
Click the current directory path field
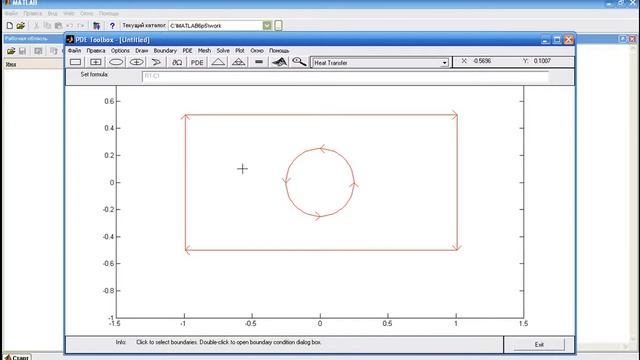(216, 25)
